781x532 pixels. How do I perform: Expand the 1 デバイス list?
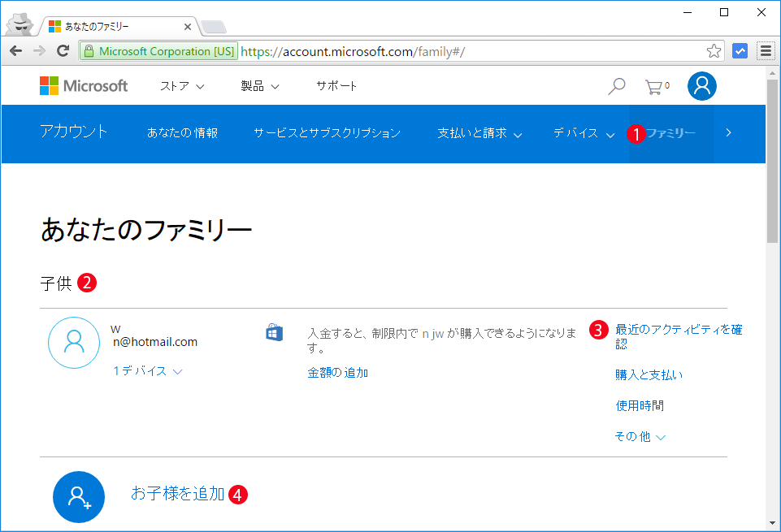[148, 370]
